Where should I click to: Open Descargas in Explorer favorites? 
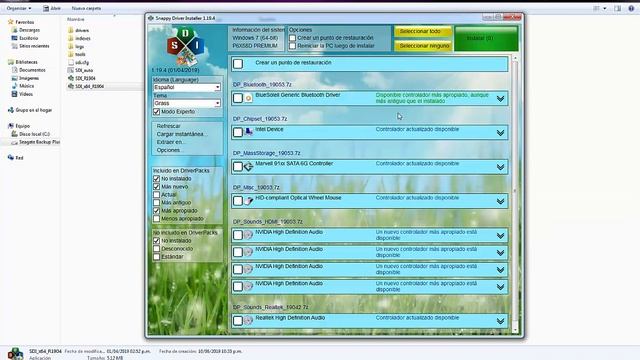pos(26,30)
